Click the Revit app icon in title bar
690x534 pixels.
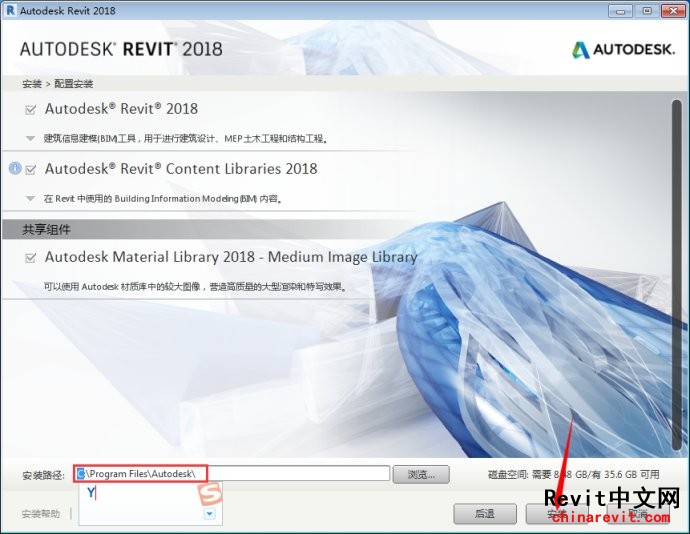point(10,10)
